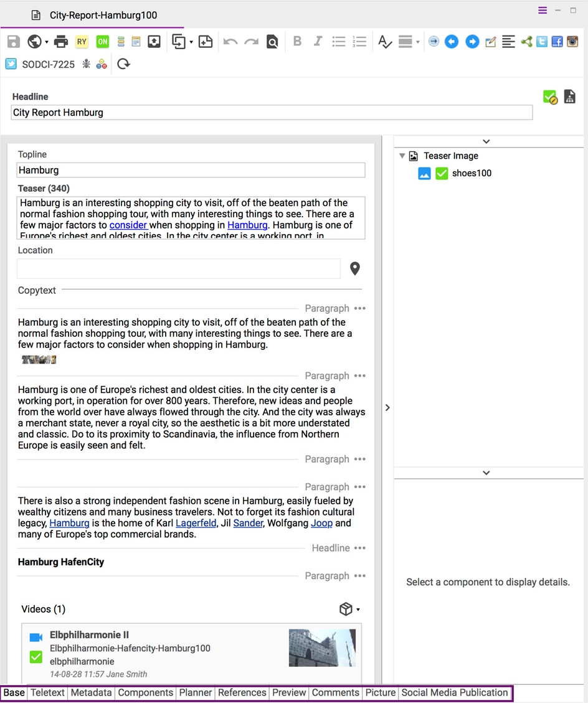Viewport: 588px width, 703px height.
Task: Open options menu for Headline block
Action: (x=359, y=548)
